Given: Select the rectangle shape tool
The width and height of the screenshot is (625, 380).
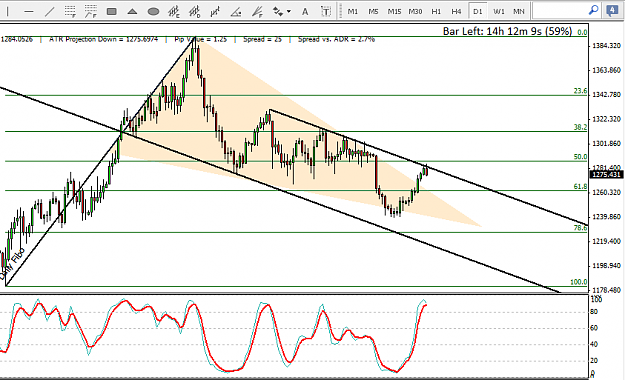Looking at the screenshot, I should click(112, 12).
